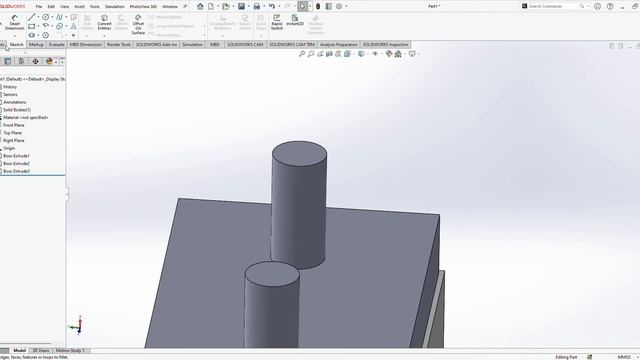The height and width of the screenshot is (360, 640).
Task: Switch to the SOLIDWORKS CAM tab
Action: coord(245,44)
